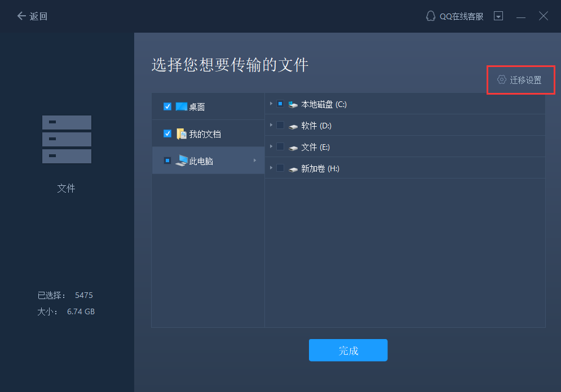Select the 新加卷 (H:) label
This screenshot has height=392, width=561.
coord(320,168)
